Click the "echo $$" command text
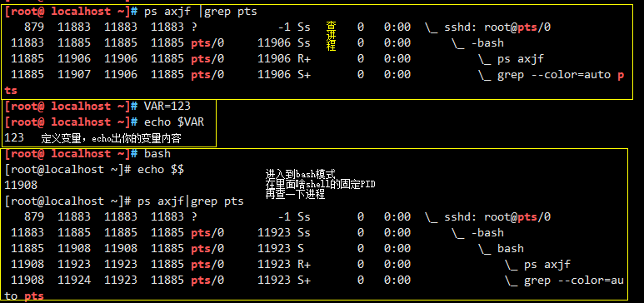The height and width of the screenshot is (303, 644). [x=161, y=170]
